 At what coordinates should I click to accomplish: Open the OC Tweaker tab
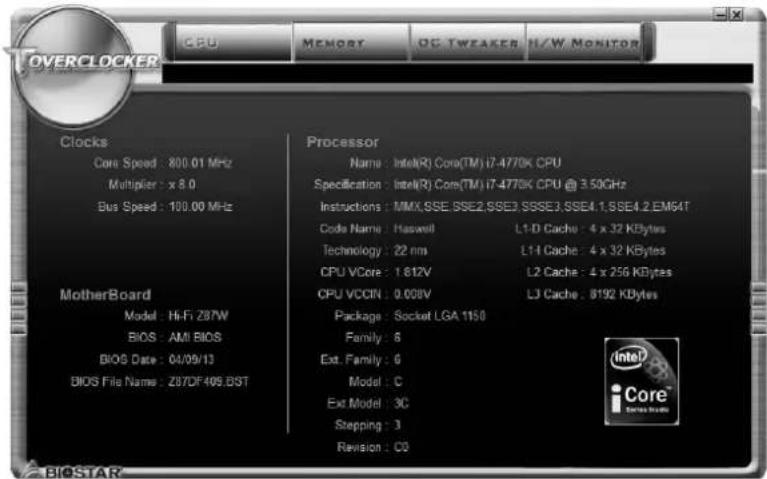tap(468, 43)
